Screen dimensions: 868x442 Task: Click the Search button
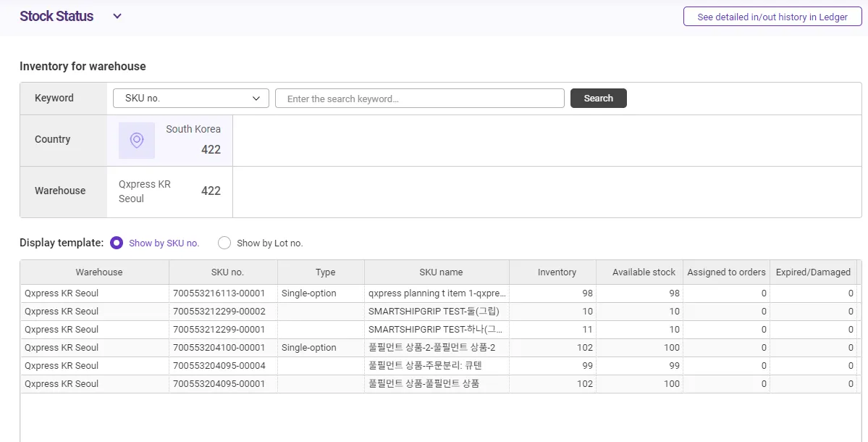point(598,99)
